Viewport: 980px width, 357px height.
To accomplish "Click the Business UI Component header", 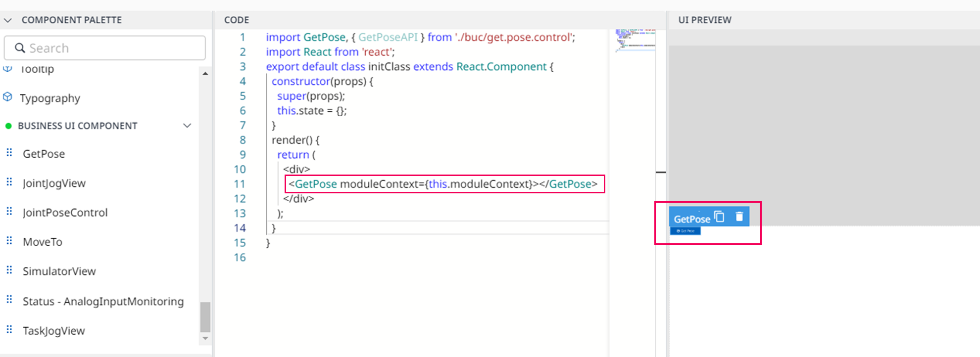I will [x=78, y=126].
